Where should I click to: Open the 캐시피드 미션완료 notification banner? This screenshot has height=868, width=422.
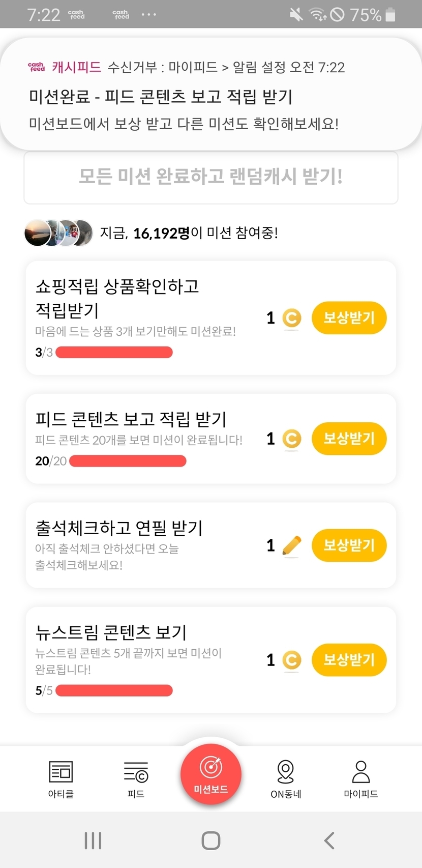click(211, 95)
